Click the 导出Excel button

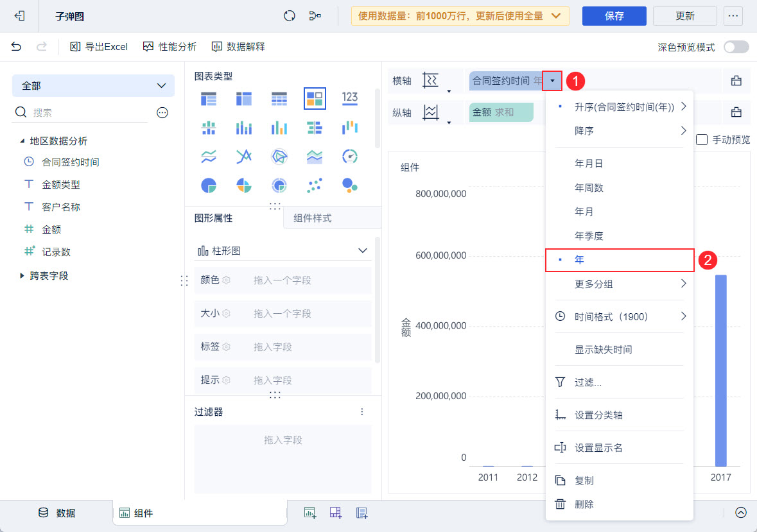click(100, 46)
